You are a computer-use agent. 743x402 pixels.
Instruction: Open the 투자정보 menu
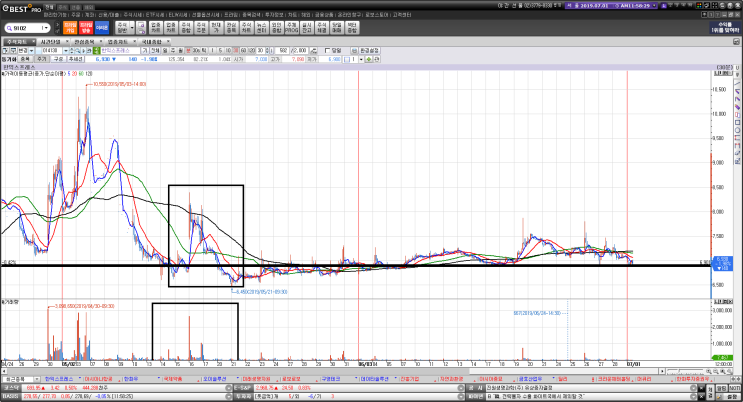[x=274, y=15]
